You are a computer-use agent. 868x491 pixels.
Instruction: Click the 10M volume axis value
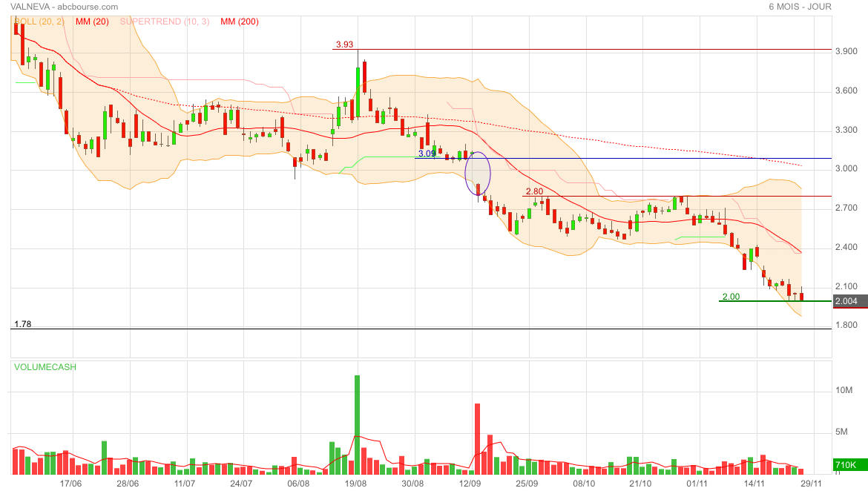click(844, 390)
